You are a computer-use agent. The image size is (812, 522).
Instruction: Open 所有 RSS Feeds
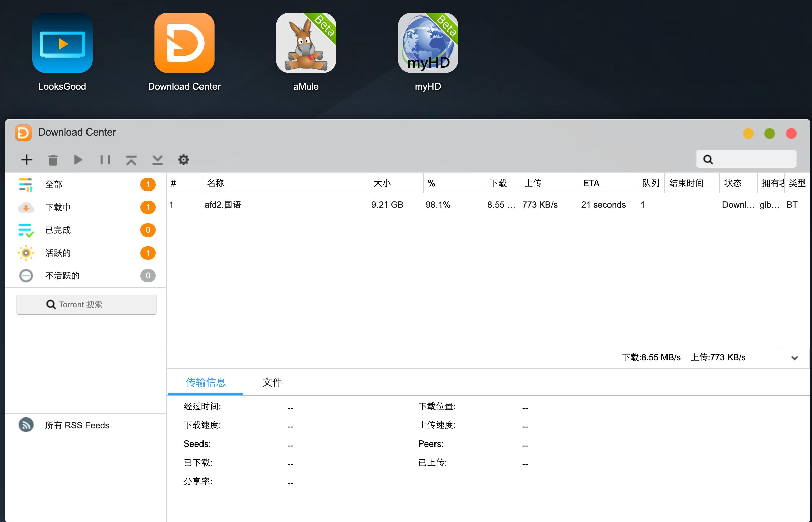(77, 425)
